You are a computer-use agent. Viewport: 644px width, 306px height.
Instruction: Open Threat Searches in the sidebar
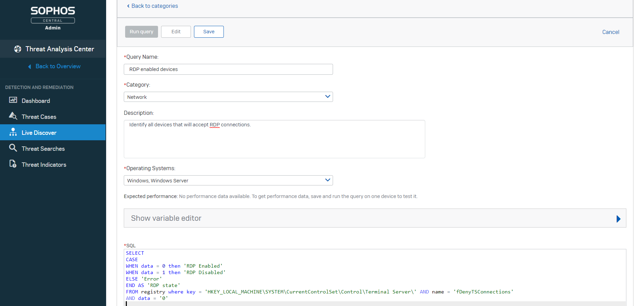pos(43,149)
